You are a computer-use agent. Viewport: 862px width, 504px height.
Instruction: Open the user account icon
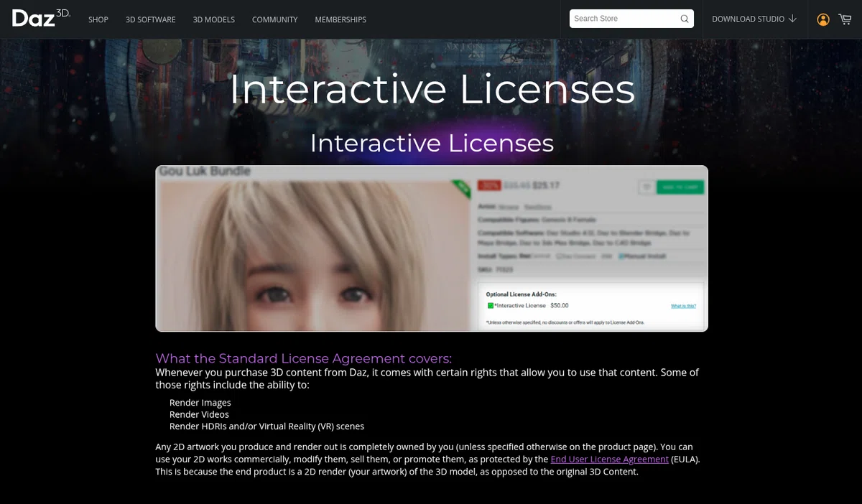823,19
